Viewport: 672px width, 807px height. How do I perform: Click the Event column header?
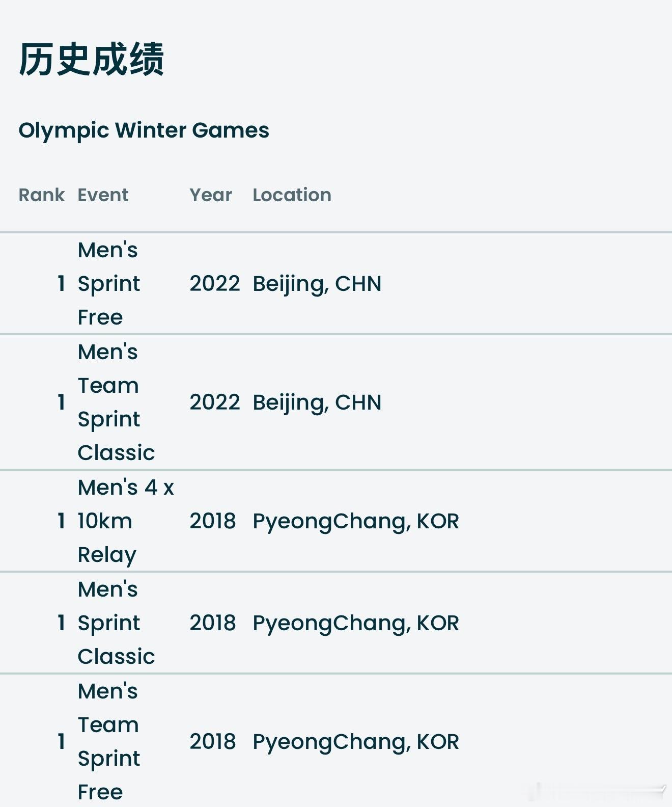click(103, 195)
